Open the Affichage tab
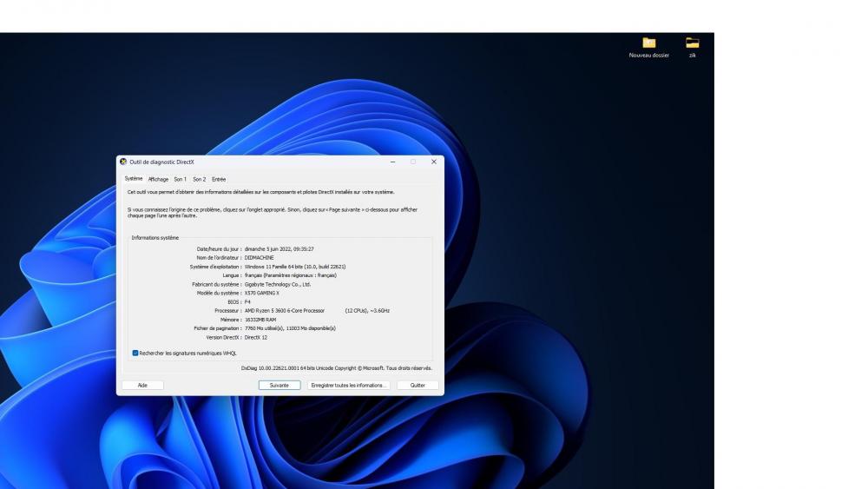The image size is (868, 489). (x=158, y=179)
